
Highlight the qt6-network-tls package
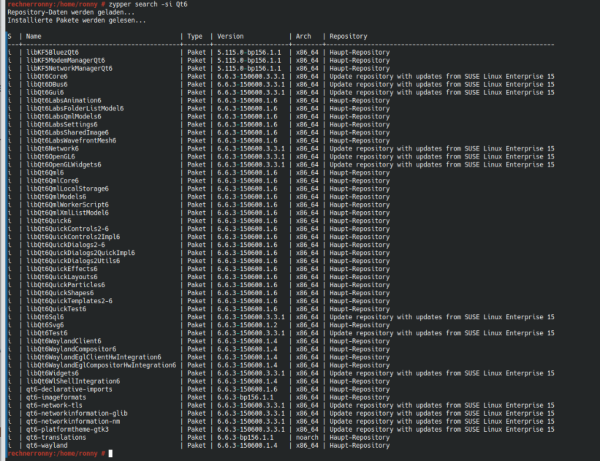coord(54,406)
